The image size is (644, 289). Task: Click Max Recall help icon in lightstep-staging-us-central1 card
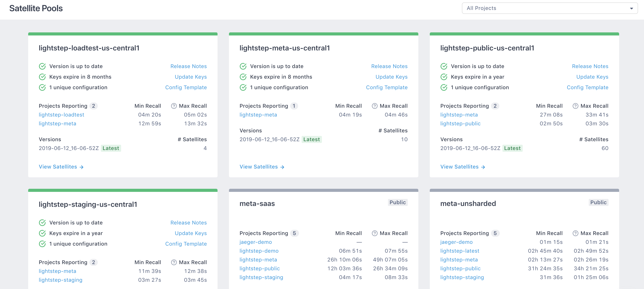(x=174, y=262)
